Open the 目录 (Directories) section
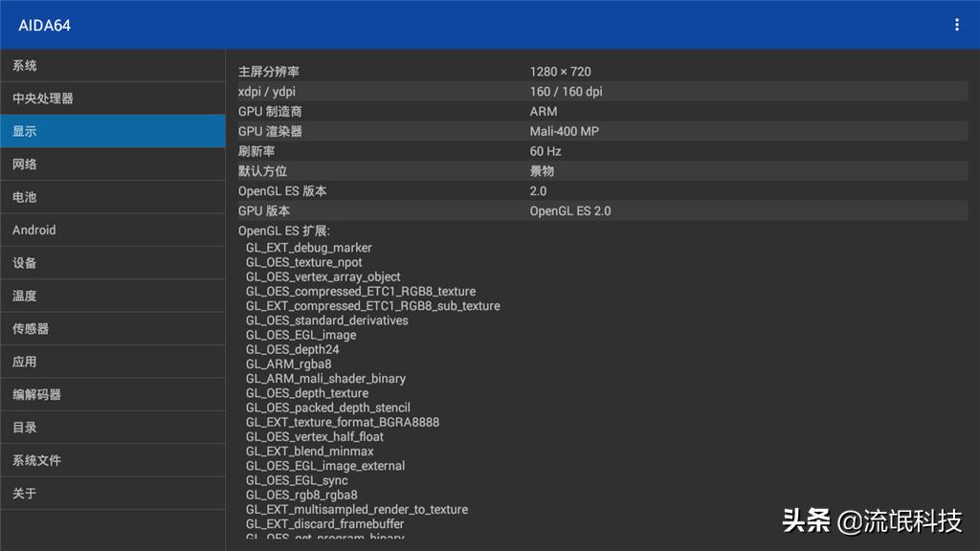 pyautogui.click(x=113, y=428)
